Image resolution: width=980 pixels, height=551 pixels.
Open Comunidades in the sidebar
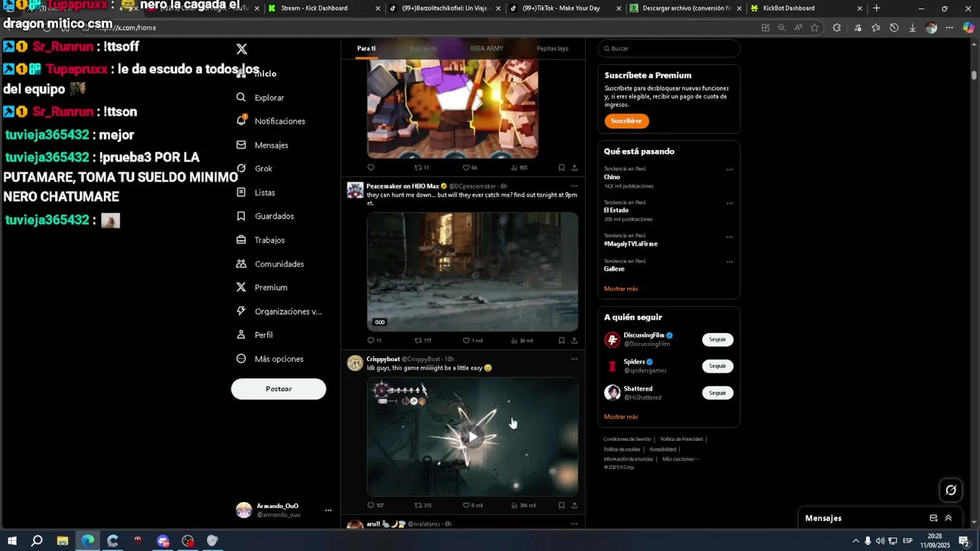(x=269, y=263)
